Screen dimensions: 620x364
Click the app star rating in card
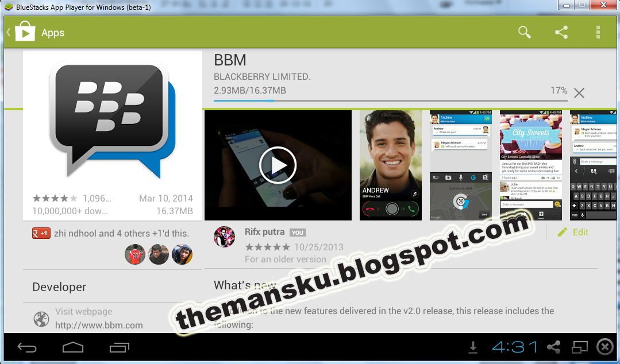(x=55, y=198)
